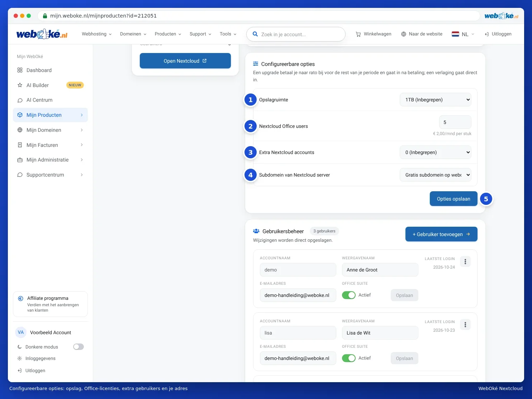This screenshot has width=532, height=399.
Task: Click the Nextcloud Office users number field
Action: point(455,122)
